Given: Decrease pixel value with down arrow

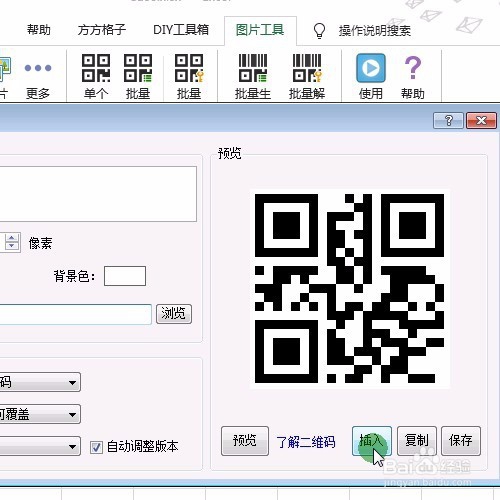Looking at the screenshot, I should pos(12,246).
